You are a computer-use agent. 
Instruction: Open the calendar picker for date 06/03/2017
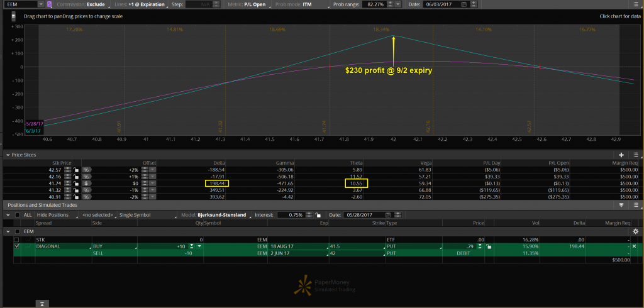pos(464,4)
